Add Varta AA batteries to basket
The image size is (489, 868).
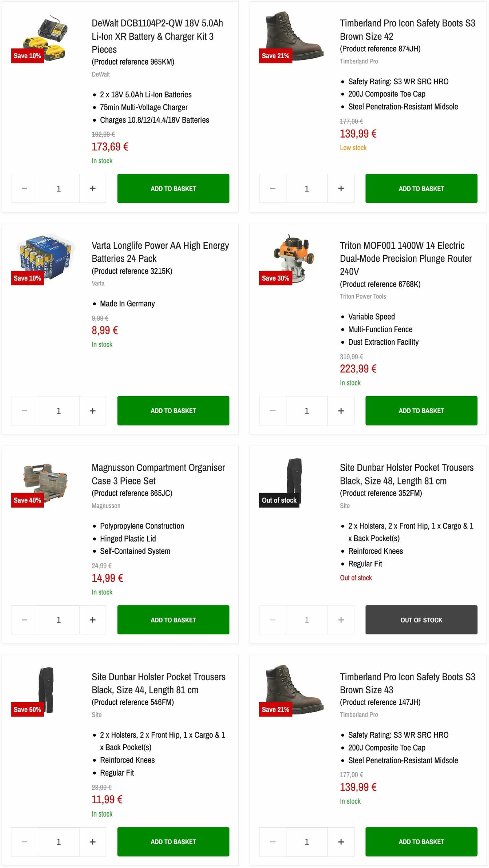tap(173, 410)
